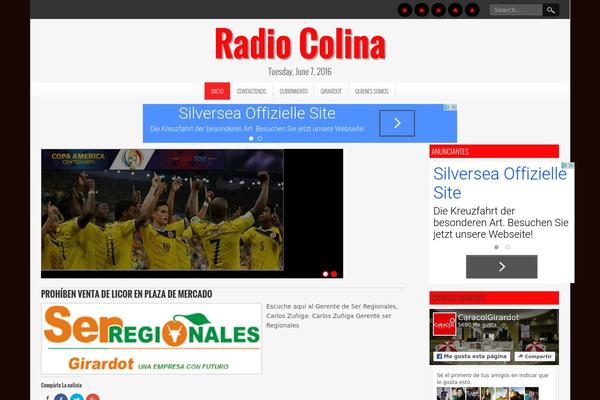This screenshot has height=400, width=600.
Task: Share the article via the Facebook icon
Action: pos(61,397)
